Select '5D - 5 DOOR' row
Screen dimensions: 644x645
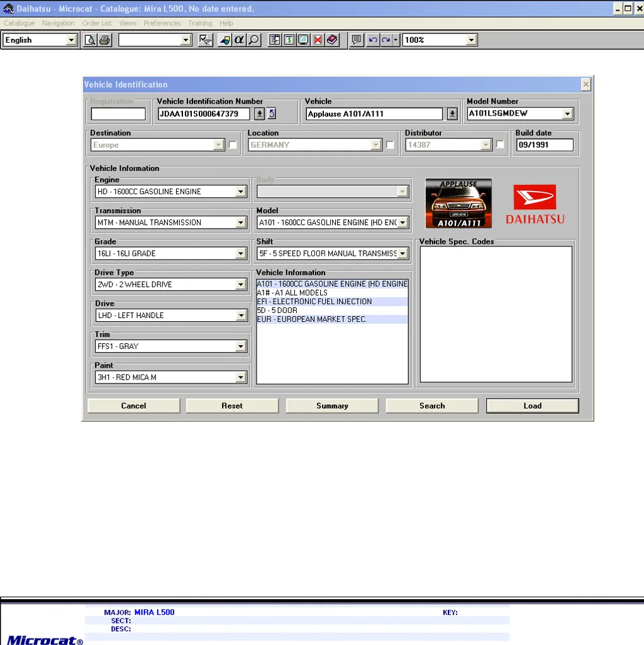[x=332, y=311]
